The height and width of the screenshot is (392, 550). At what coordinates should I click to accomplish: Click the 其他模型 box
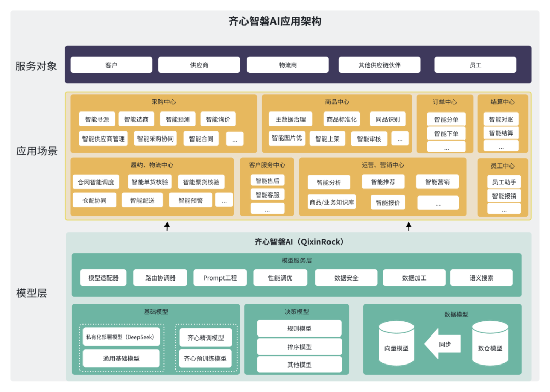coord(299,365)
